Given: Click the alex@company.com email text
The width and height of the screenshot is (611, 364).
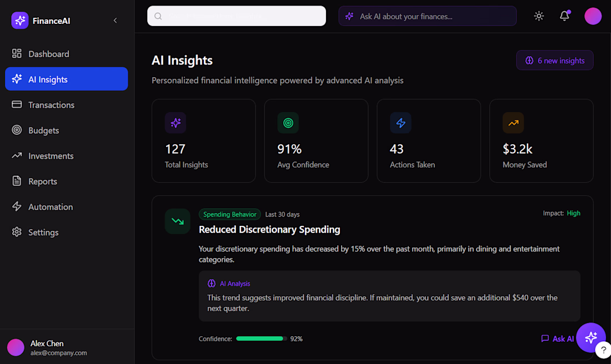Looking at the screenshot, I should 58,353.
